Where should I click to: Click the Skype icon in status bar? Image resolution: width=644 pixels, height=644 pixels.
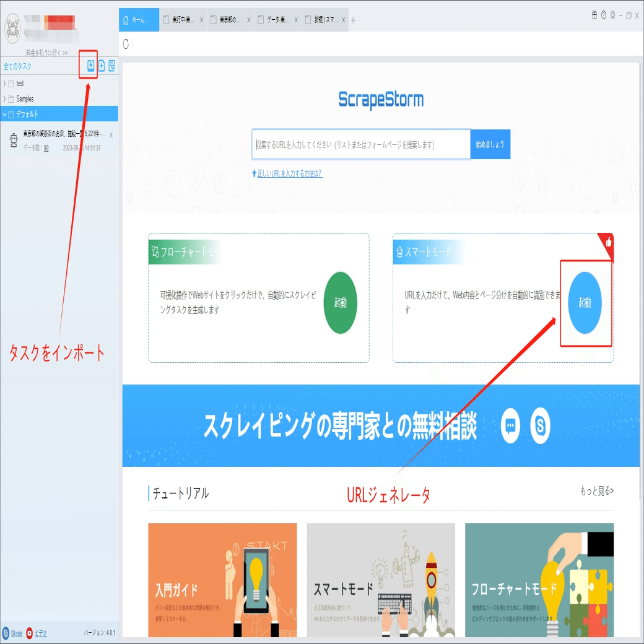[6, 633]
